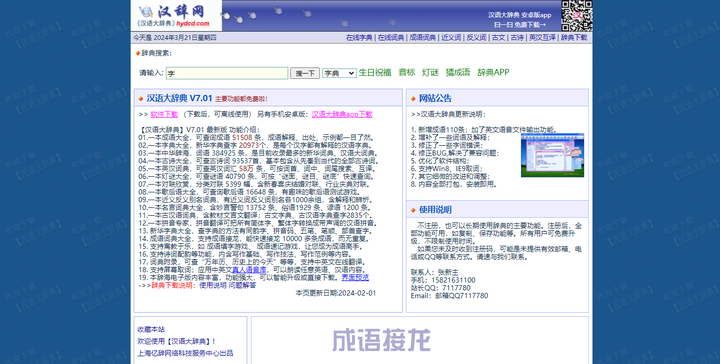
Task: Click feature line 01 about 成语大全
Action: click(x=257, y=137)
